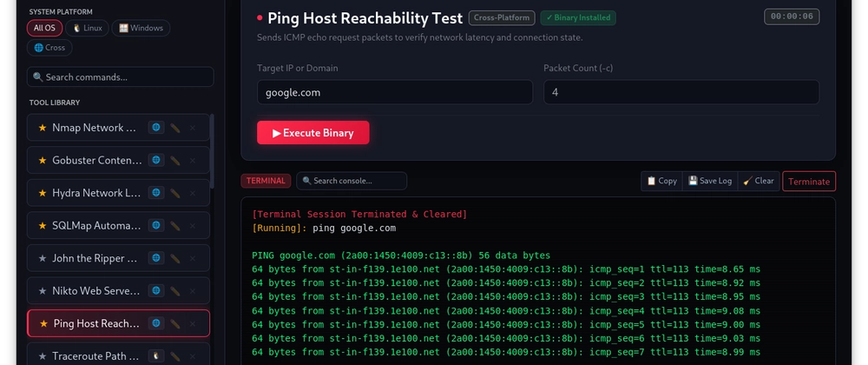This screenshot has width=868, height=365.
Task: Star the Traceroute Path tool
Action: pos(42,356)
